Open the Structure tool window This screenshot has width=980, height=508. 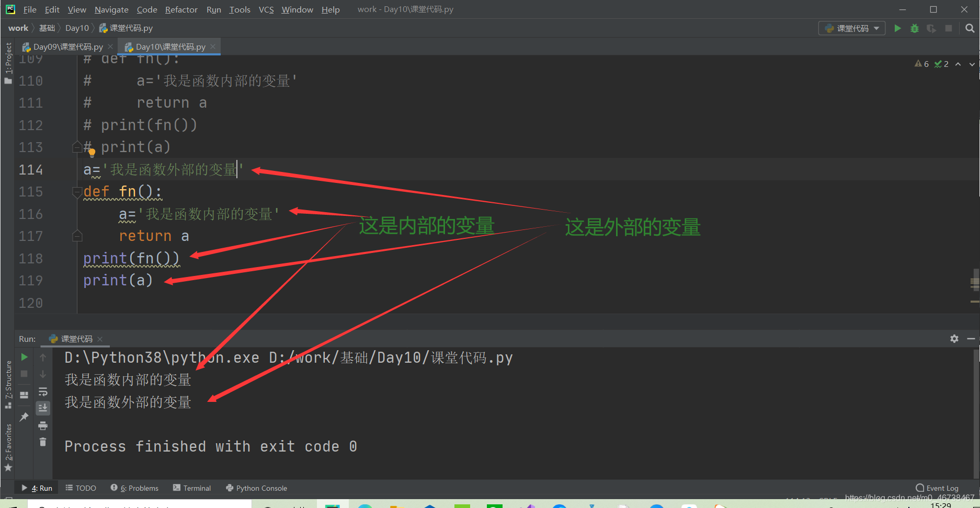coord(8,384)
